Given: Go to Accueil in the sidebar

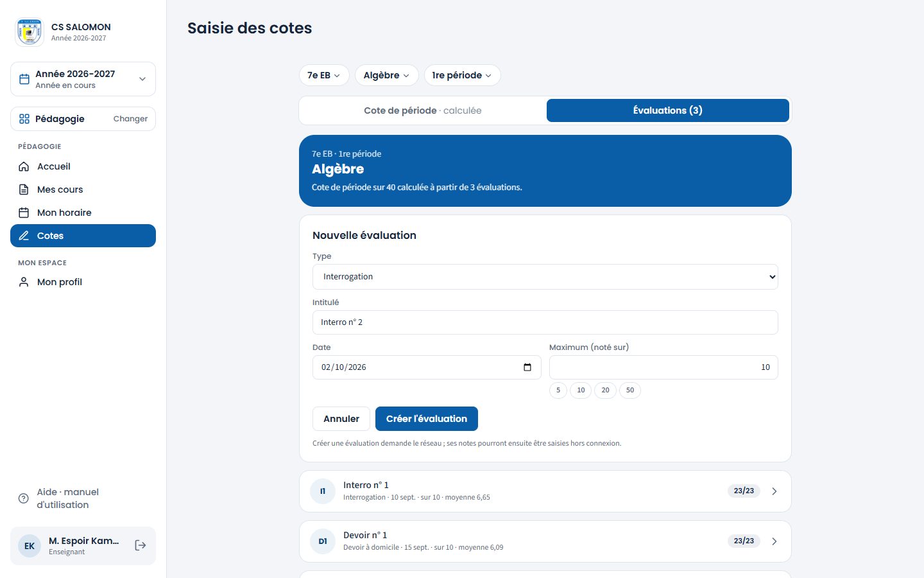Looking at the screenshot, I should click(83, 166).
